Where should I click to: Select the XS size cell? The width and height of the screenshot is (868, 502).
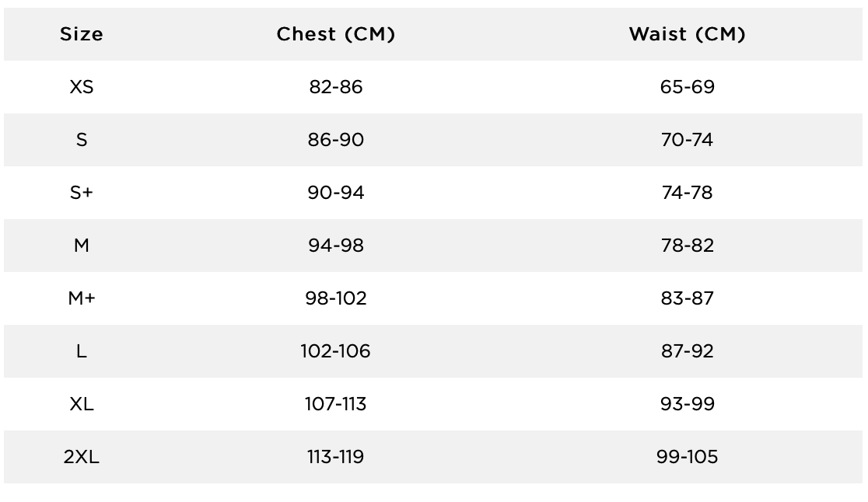point(82,87)
